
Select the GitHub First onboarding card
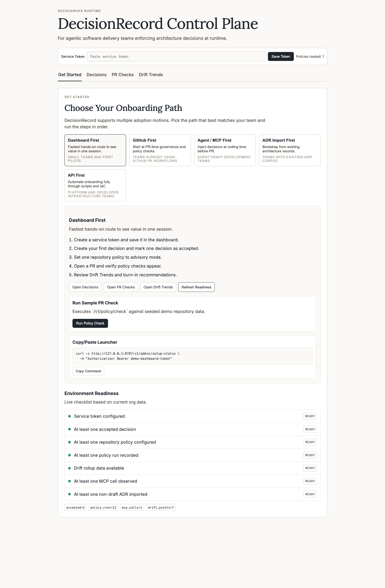[x=160, y=150]
